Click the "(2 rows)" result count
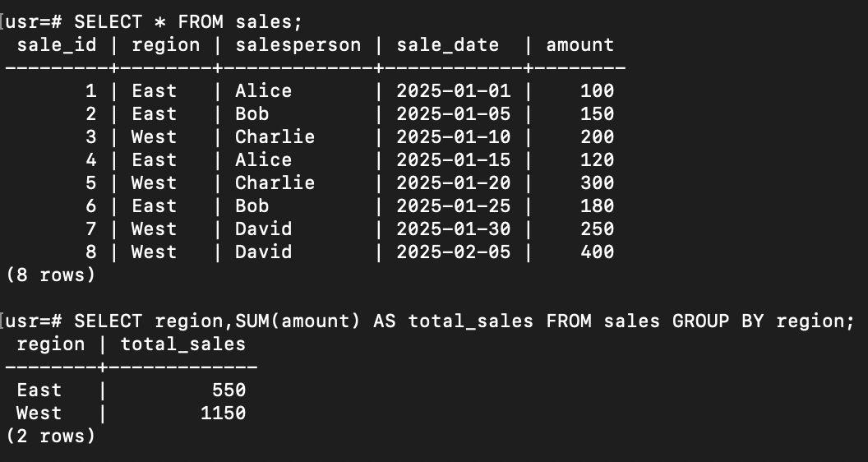This screenshot has height=462, width=868. (50, 437)
